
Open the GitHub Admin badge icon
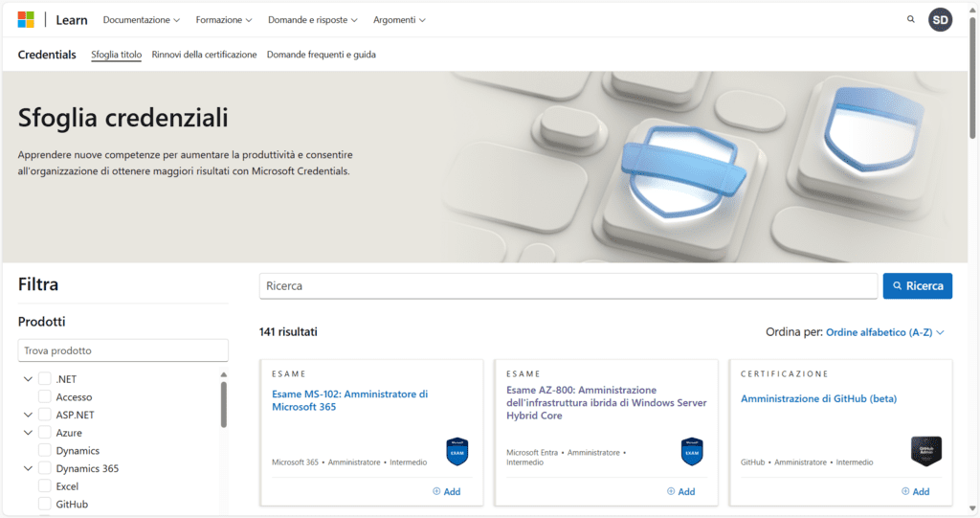(926, 451)
